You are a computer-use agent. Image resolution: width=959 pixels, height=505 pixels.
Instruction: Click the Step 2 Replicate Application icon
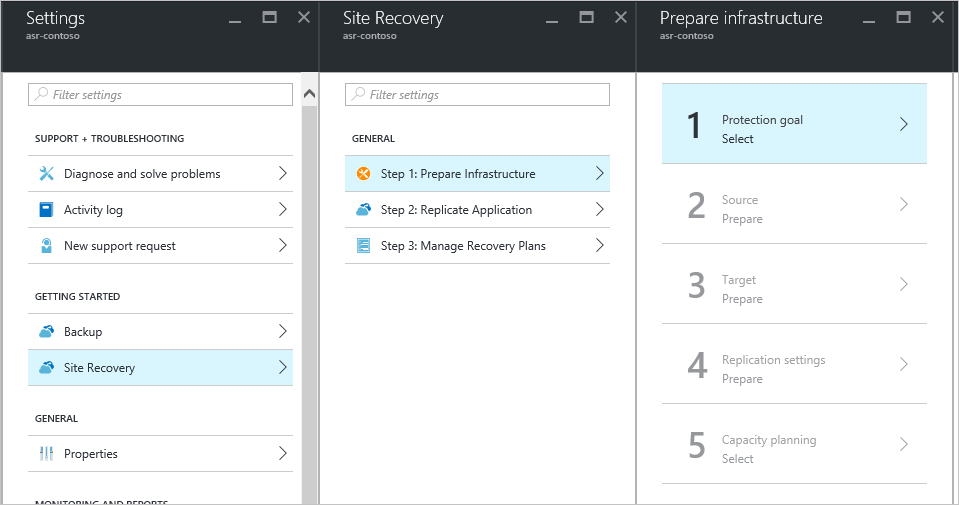pos(363,210)
